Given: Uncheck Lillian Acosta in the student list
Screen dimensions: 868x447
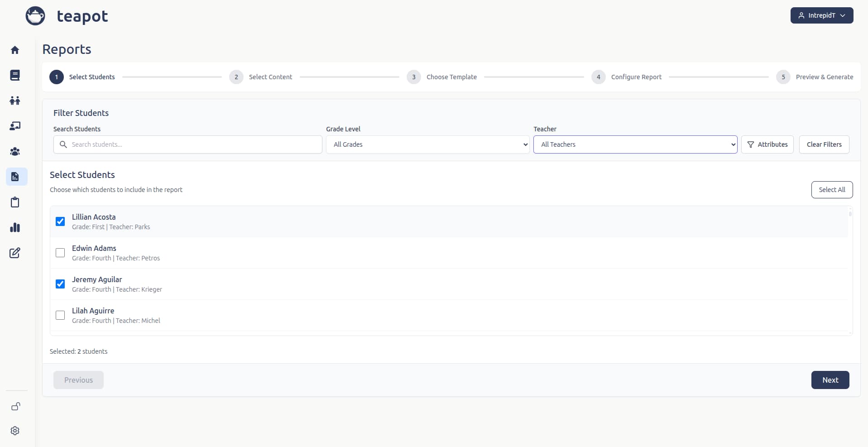Looking at the screenshot, I should pos(60,221).
